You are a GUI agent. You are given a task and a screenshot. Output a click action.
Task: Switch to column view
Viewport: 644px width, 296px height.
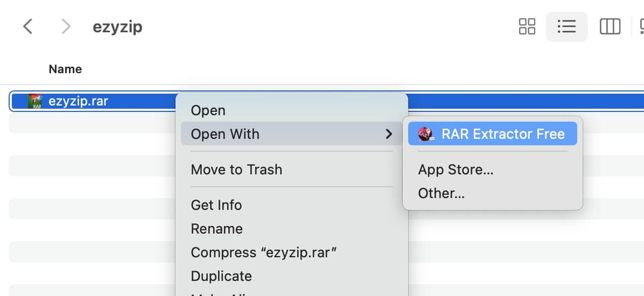click(610, 26)
